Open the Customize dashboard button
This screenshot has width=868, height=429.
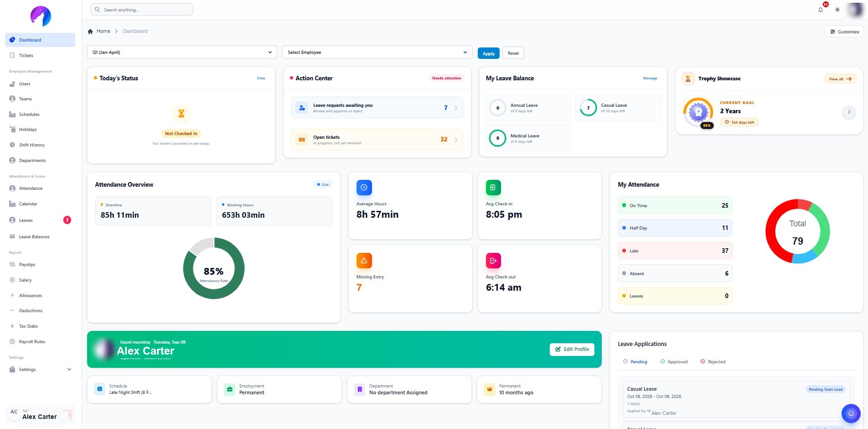click(844, 31)
